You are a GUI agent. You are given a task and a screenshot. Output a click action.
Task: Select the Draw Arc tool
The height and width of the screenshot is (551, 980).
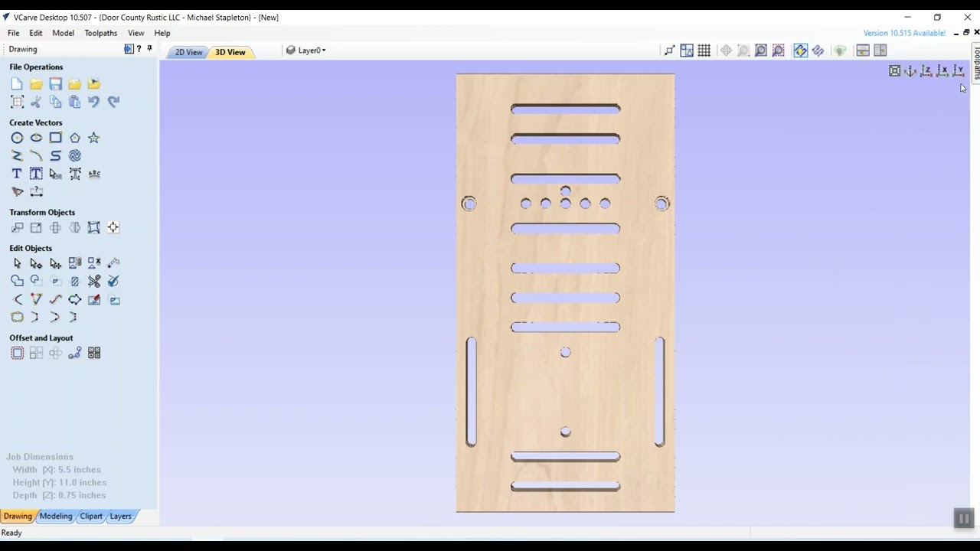click(x=36, y=155)
